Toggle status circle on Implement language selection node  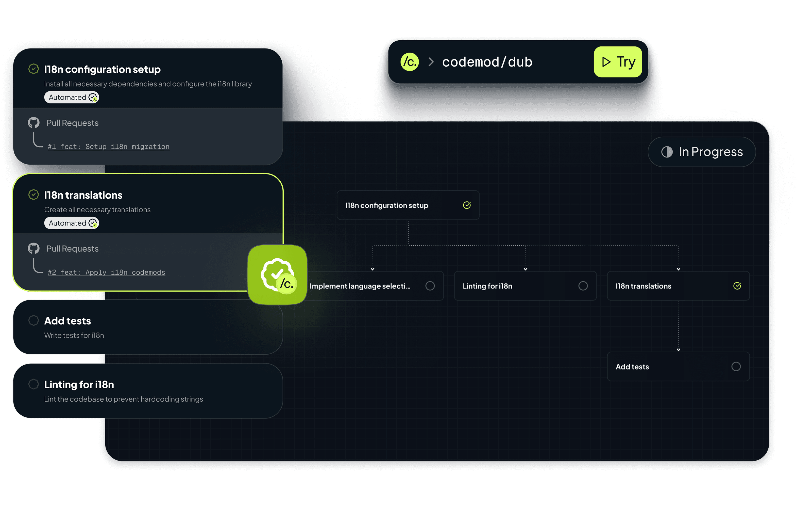430,286
